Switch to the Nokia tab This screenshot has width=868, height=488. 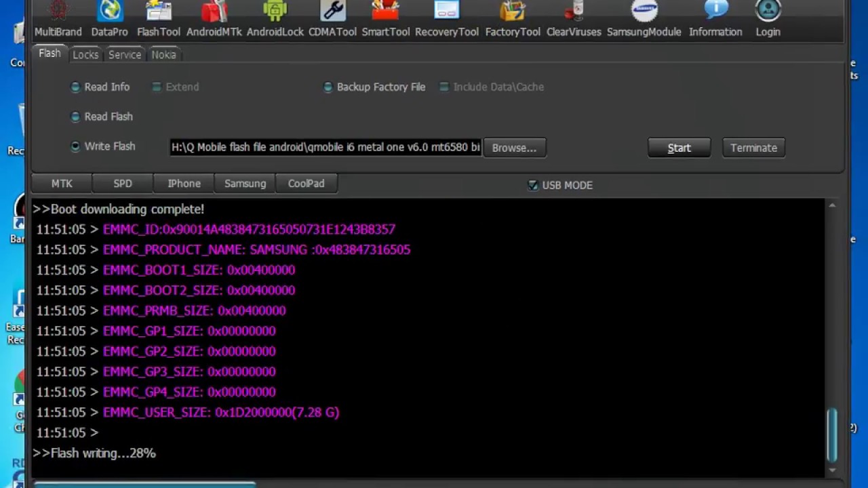click(163, 55)
